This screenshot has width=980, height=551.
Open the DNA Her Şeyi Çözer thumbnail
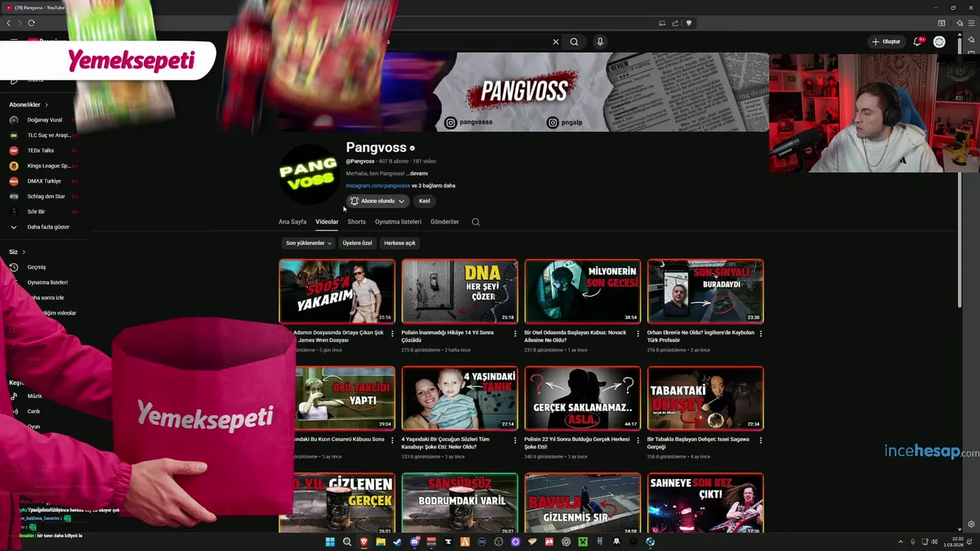point(459,292)
